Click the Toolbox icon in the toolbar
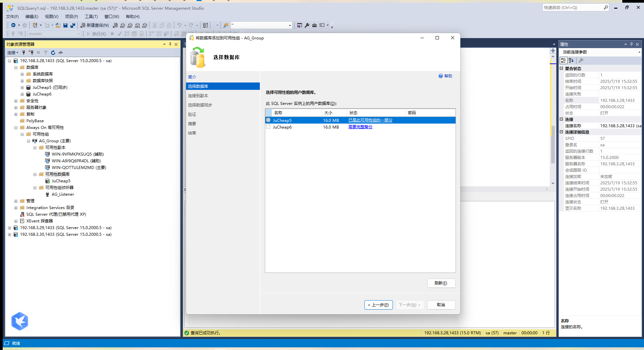This screenshot has width=644, height=350. click(x=314, y=25)
